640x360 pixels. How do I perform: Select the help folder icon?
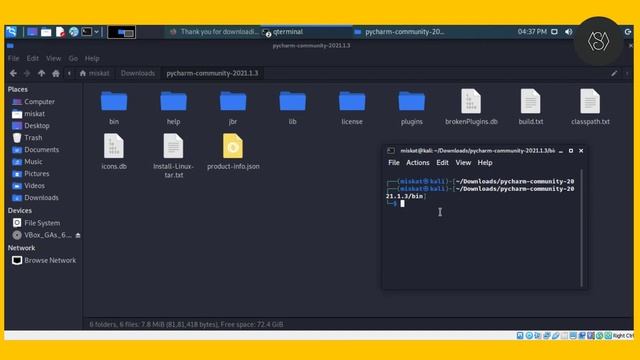point(173,102)
